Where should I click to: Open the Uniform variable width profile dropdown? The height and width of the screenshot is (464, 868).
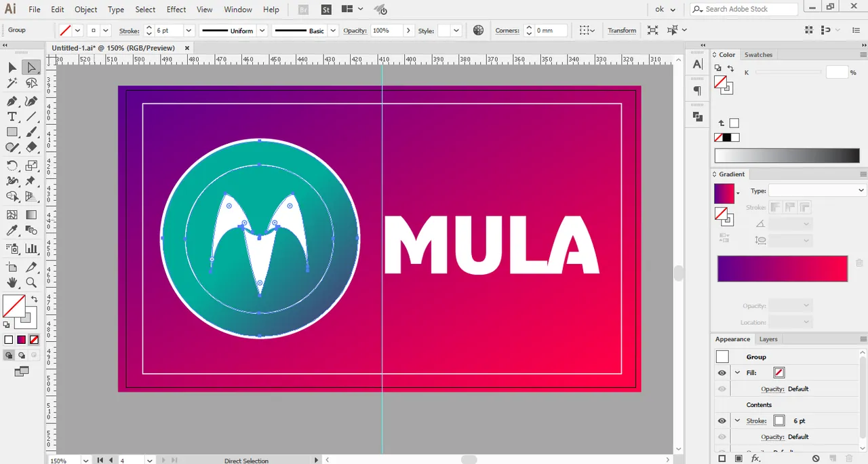coord(262,31)
